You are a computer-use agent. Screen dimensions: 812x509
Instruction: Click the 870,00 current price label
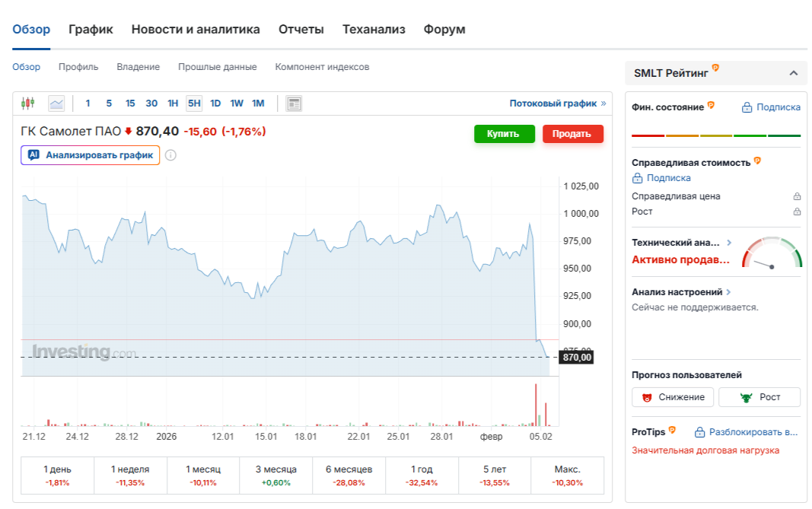click(576, 358)
